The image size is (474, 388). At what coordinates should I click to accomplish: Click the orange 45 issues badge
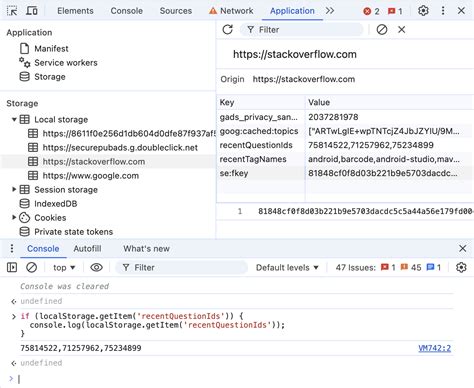(411, 267)
